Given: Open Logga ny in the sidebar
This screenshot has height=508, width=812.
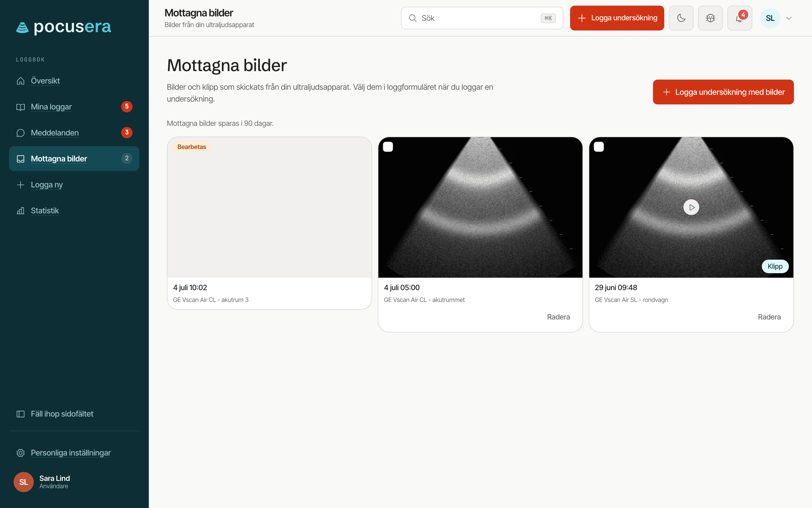Looking at the screenshot, I should pos(74,185).
